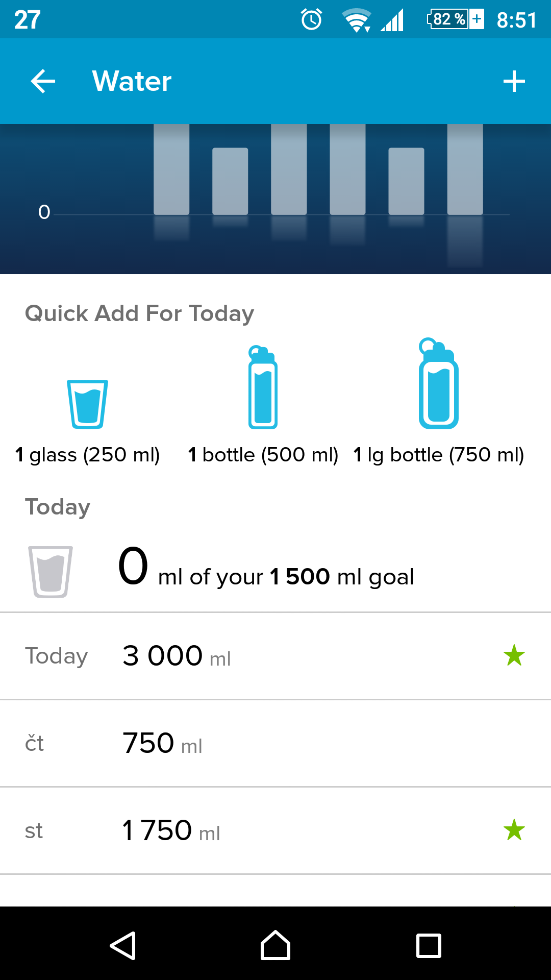Tap the green star on the st row
Screen dimensions: 551x980
click(x=514, y=830)
